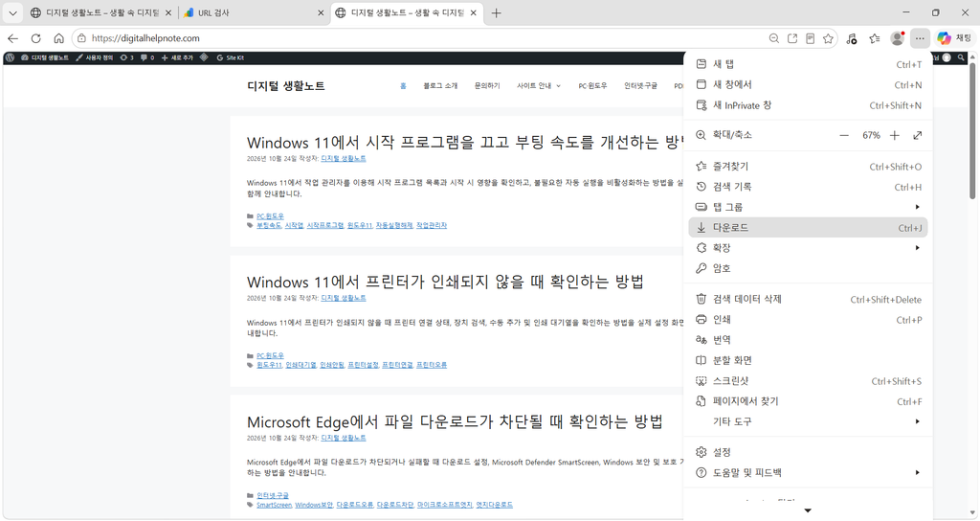
Task: Open 인터넷·구글 nav link
Action: (640, 85)
